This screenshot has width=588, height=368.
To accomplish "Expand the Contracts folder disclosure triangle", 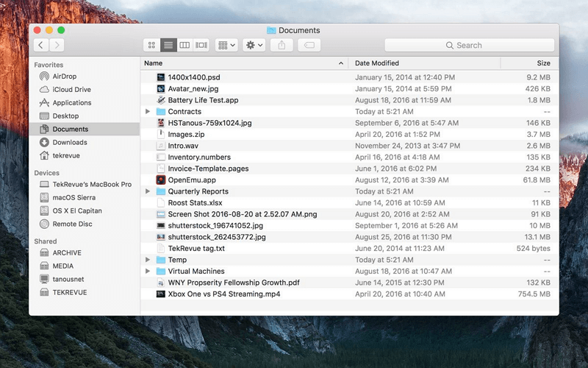I will coord(148,112).
